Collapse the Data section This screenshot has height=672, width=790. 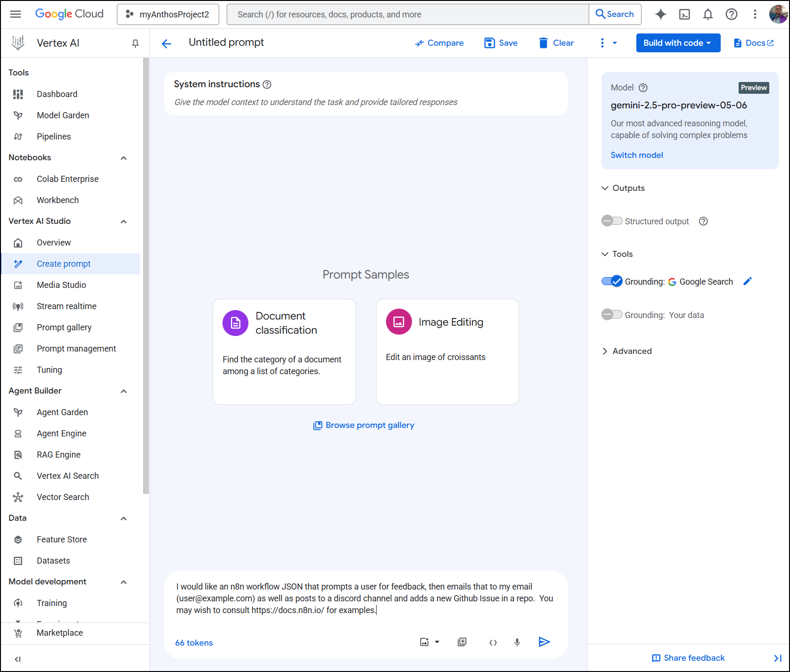coord(123,518)
